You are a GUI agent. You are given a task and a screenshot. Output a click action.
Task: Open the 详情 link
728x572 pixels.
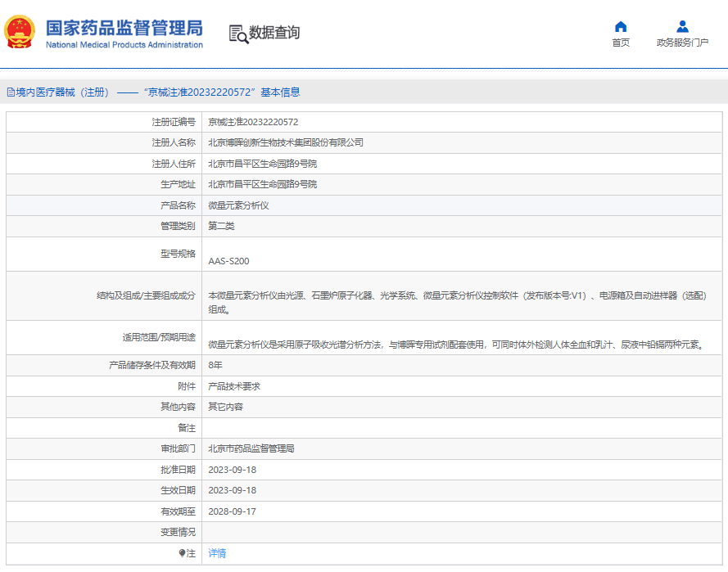point(217,553)
